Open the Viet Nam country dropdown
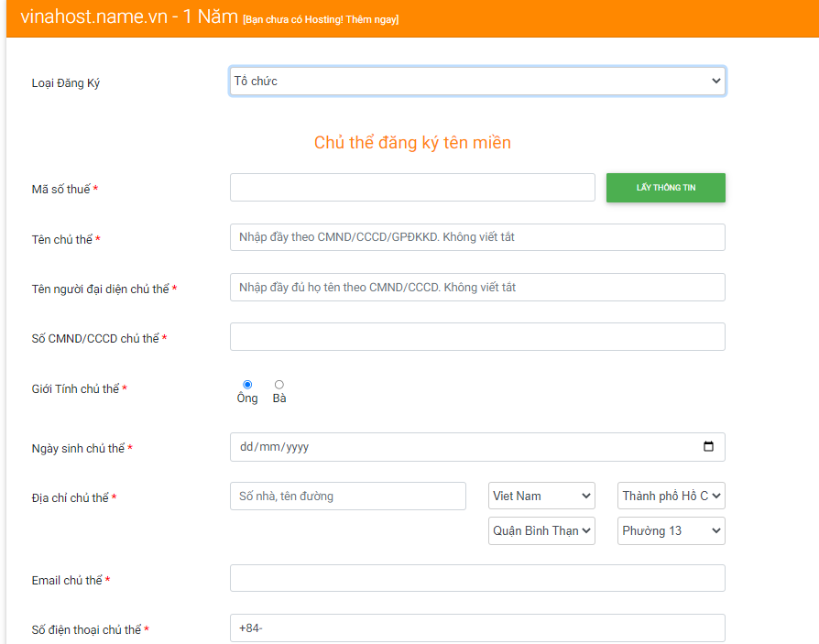Screen dimensions: 819x644 point(541,496)
